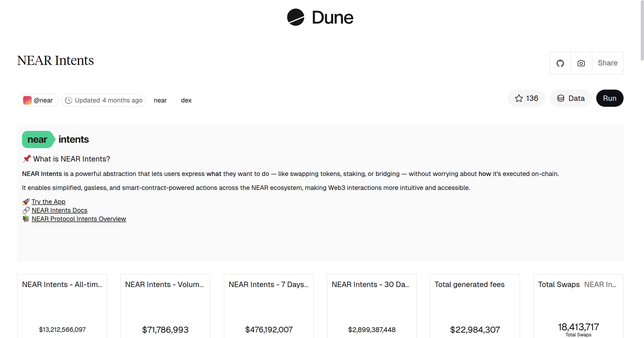
Task: Click the camera screenshot icon
Action: pos(581,63)
